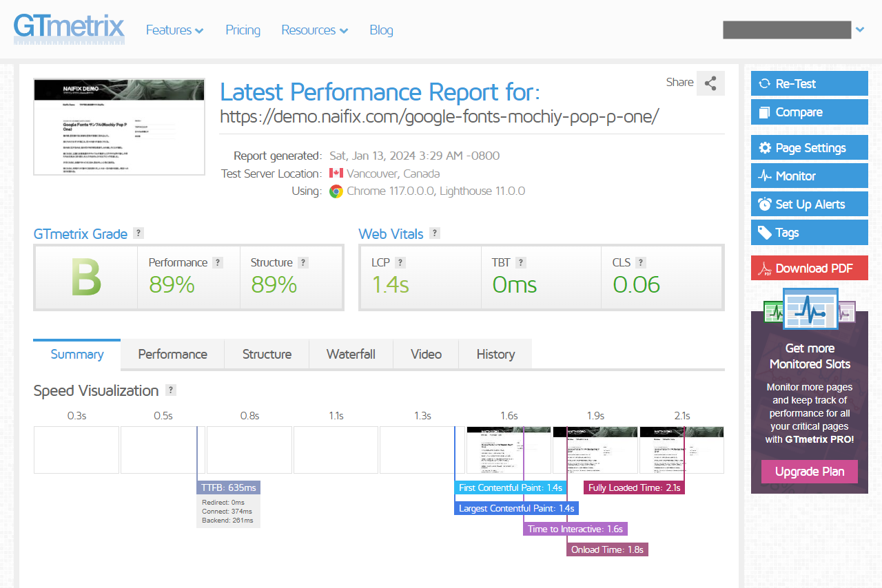Open the History tab

pyautogui.click(x=495, y=355)
